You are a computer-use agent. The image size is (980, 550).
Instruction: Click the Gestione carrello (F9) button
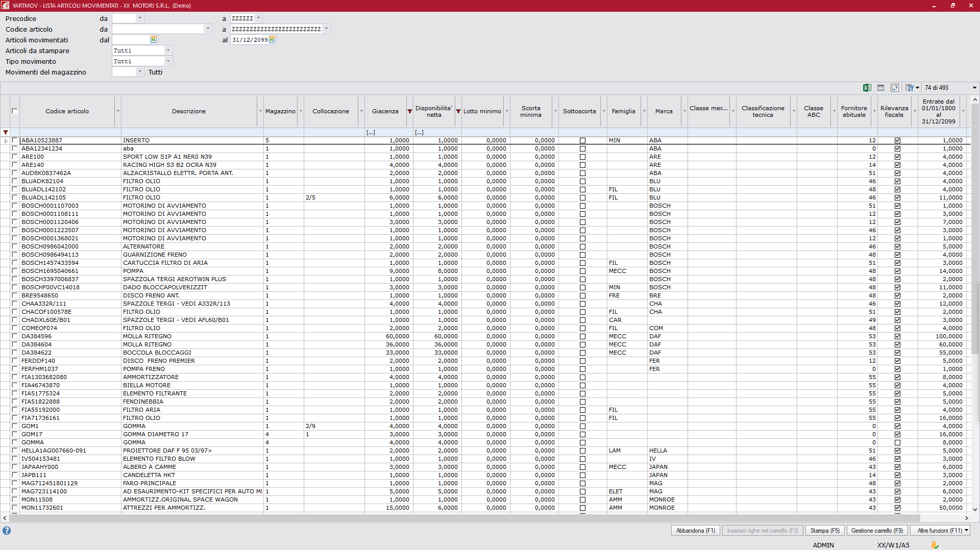tap(877, 531)
